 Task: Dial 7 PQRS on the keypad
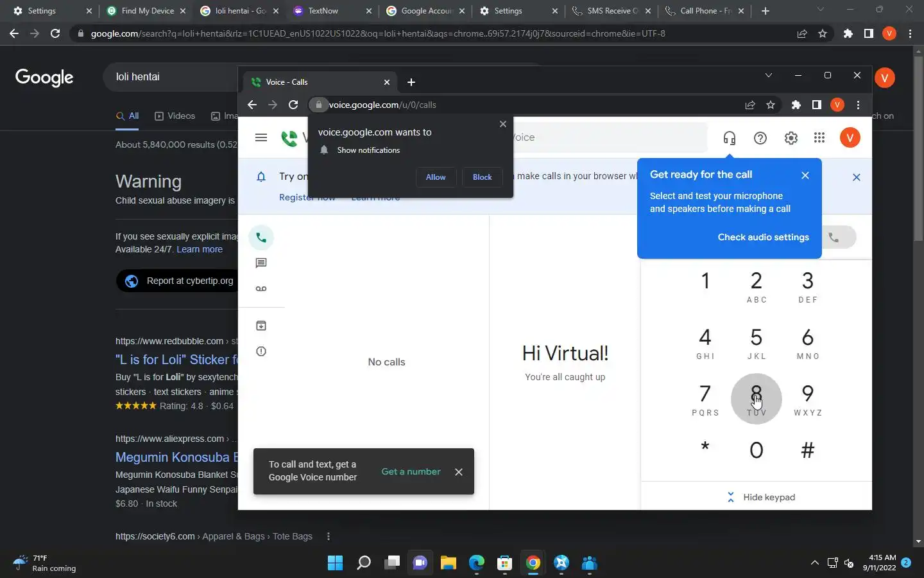point(705,399)
